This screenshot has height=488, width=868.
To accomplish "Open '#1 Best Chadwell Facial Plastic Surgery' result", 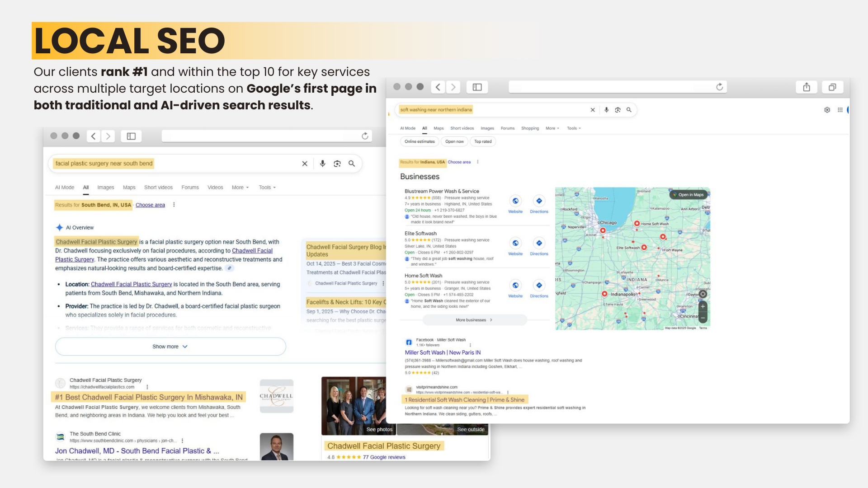I will click(x=149, y=397).
